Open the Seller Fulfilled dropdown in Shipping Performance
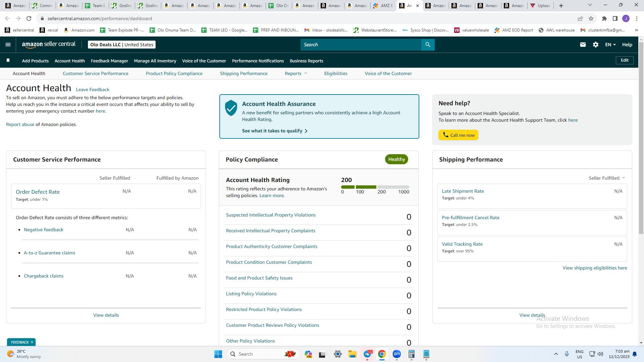Viewport: 644px width, 362px height. (x=607, y=178)
